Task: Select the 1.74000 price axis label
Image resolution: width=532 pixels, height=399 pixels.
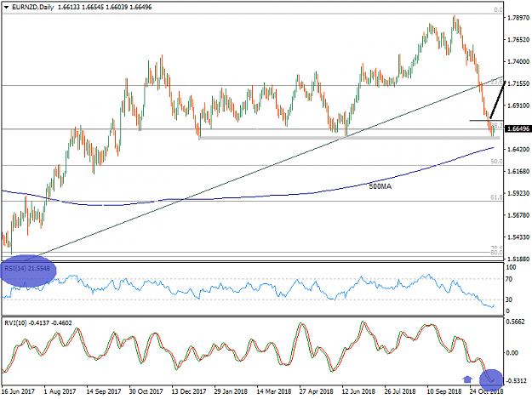Action: pos(518,61)
